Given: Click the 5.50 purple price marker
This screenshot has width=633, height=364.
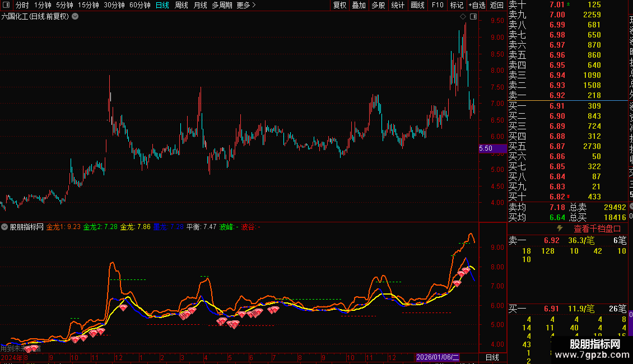Looking at the screenshot, I should pyautogui.click(x=486, y=148).
